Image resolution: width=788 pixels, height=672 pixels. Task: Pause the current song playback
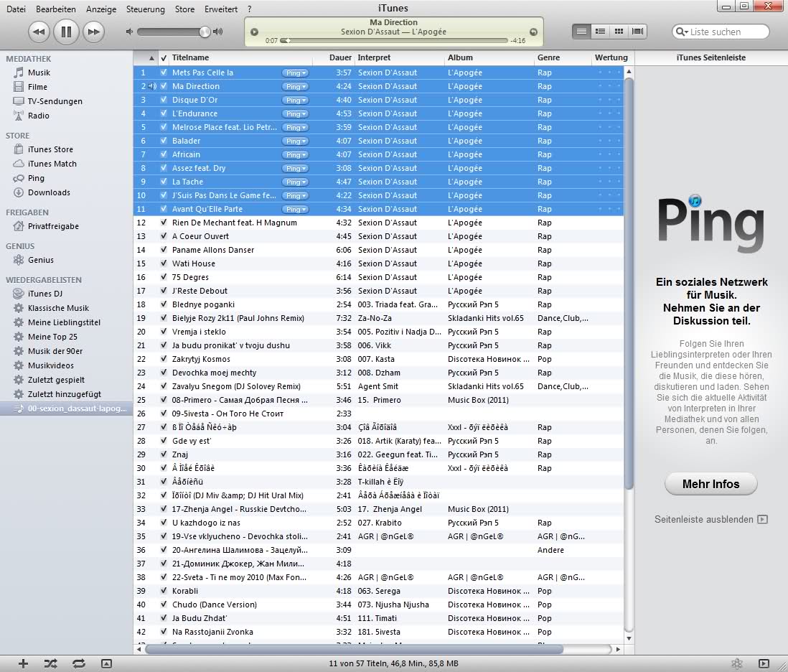click(65, 32)
